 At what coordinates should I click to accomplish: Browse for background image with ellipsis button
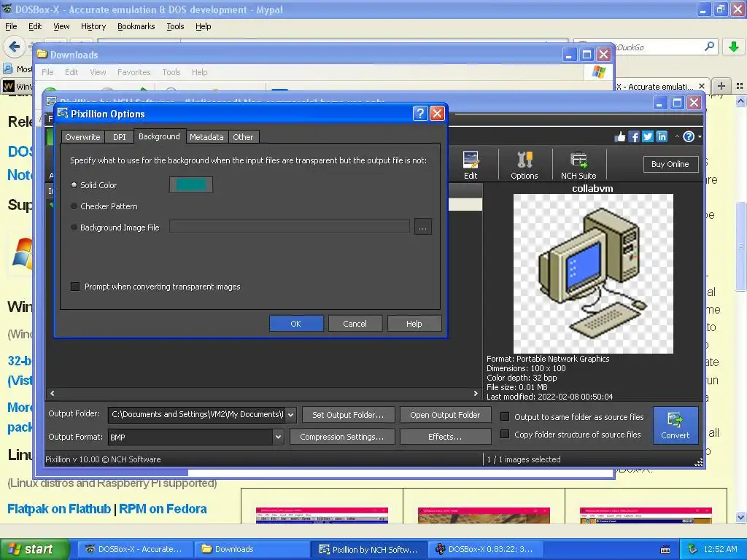click(422, 227)
